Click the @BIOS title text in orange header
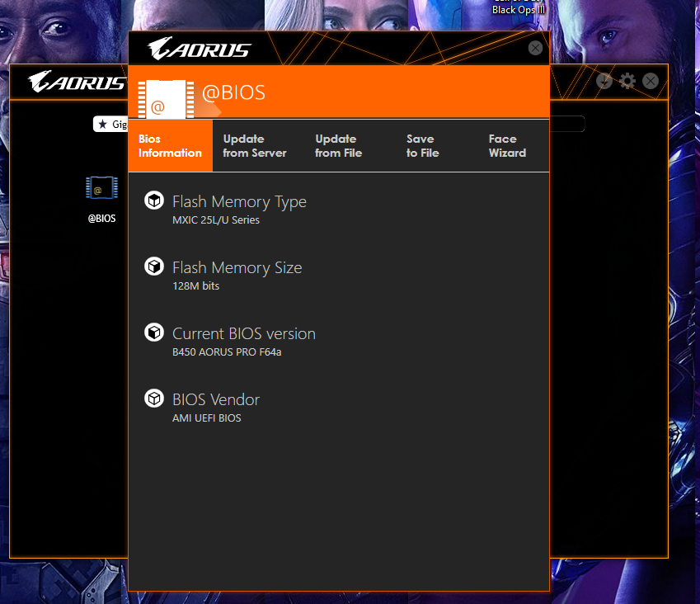The width and height of the screenshot is (700, 604). coord(233,92)
